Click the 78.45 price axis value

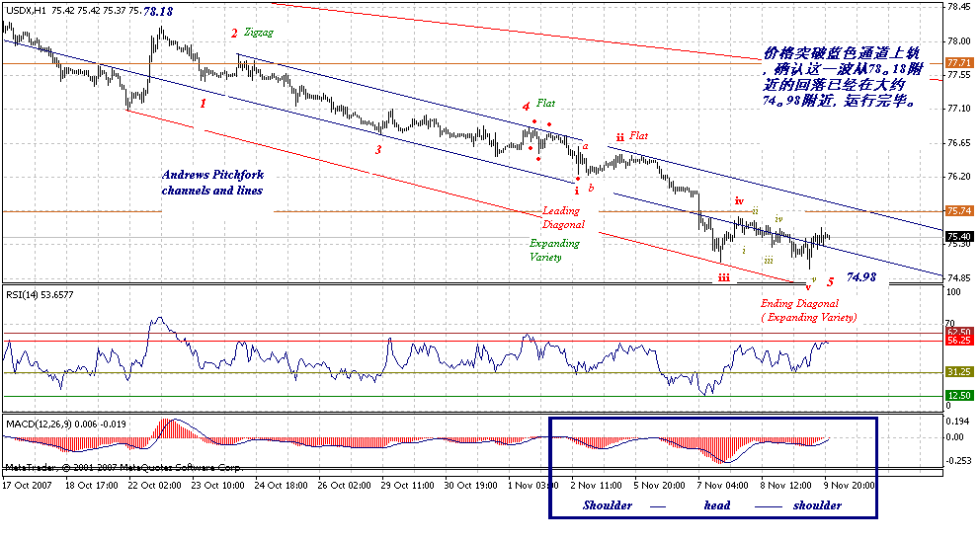point(958,8)
